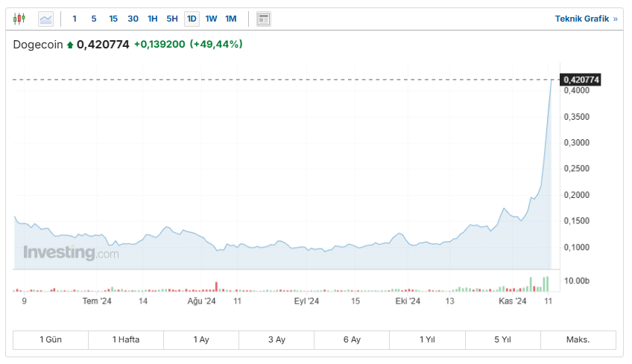Select the area chart type icon

point(46,19)
